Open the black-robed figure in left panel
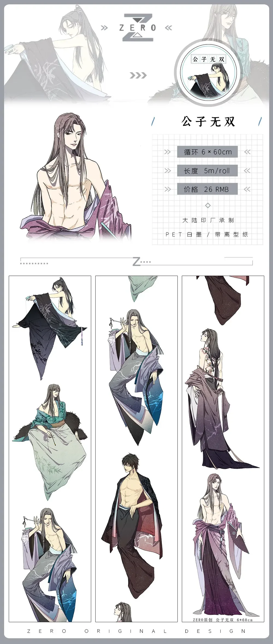The height and width of the screenshot is (644, 273). [x=50, y=329]
